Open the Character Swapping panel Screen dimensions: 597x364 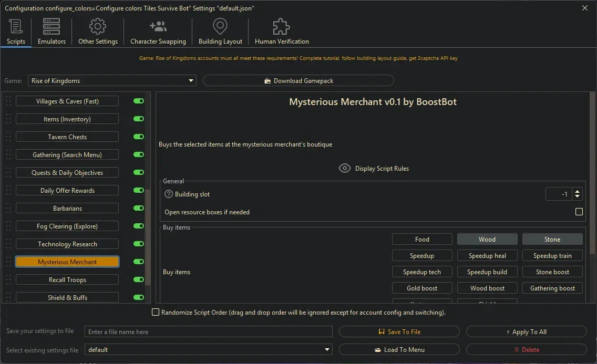coord(158,27)
